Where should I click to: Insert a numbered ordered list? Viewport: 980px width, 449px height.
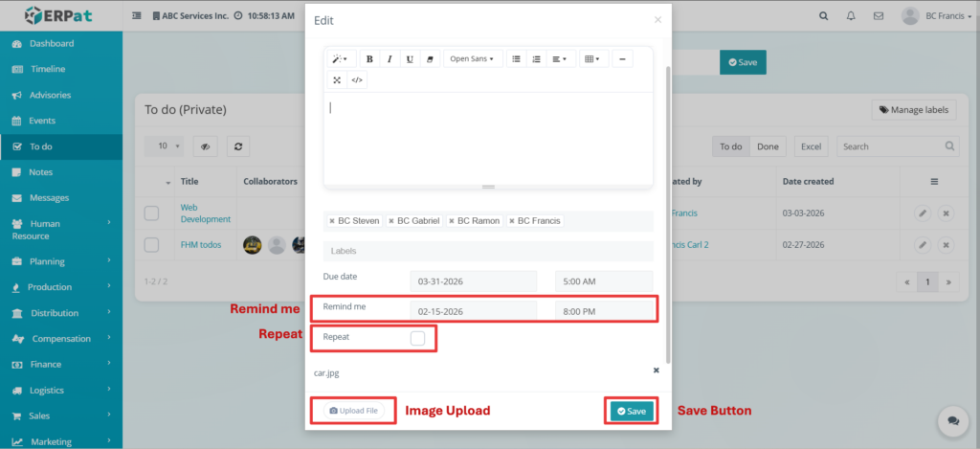[x=536, y=59]
